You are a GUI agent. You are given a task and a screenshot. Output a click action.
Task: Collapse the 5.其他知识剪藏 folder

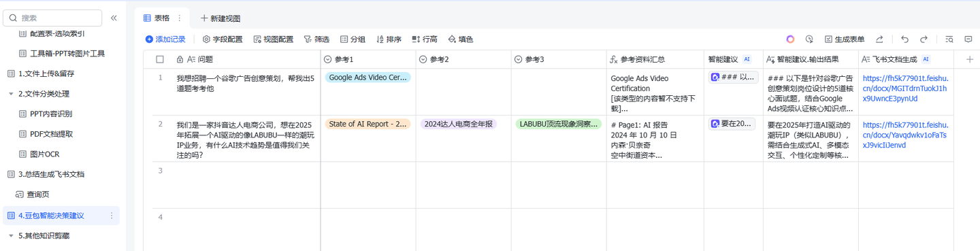tap(11, 235)
